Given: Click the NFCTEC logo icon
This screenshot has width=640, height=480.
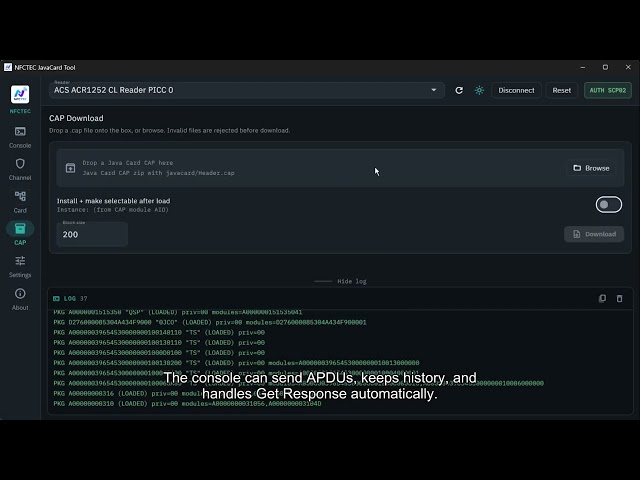Looking at the screenshot, I should 20,95.
